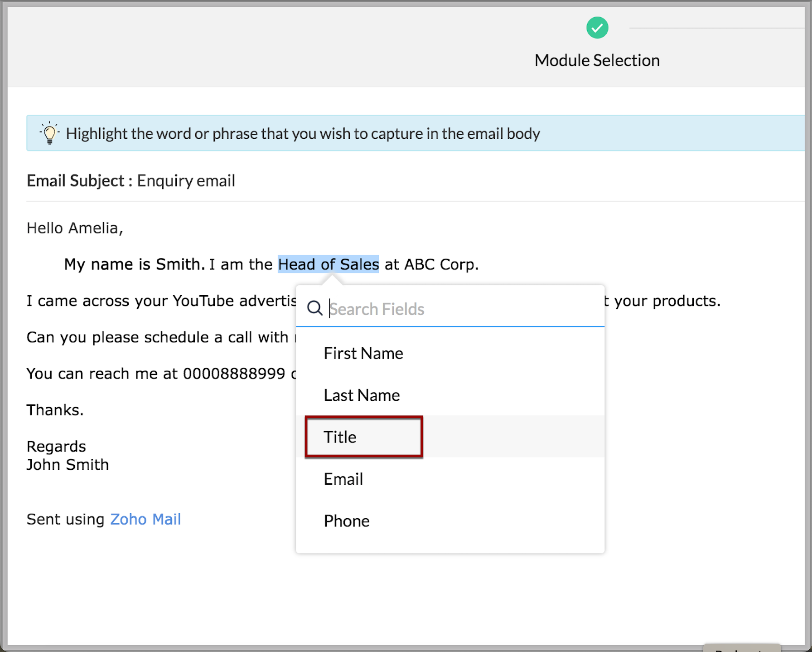Click the highlight instruction tip banner
Image resolution: width=812 pixels, height=652 pixels.
(x=416, y=133)
